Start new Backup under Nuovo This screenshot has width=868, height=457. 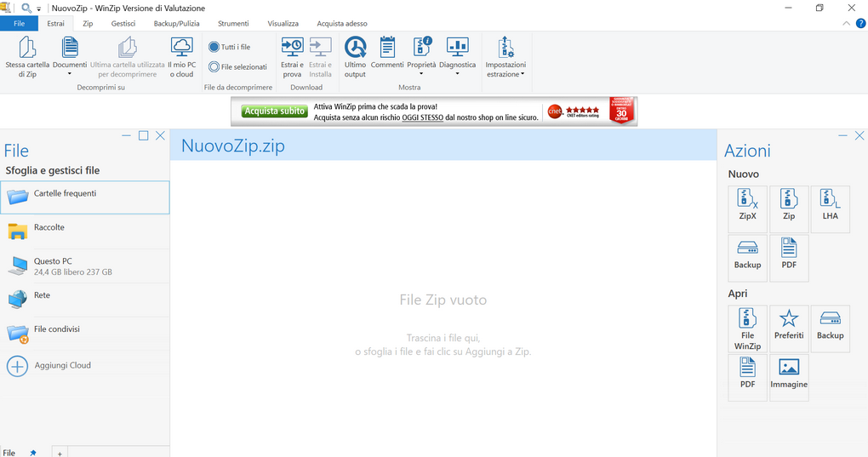[x=747, y=258]
